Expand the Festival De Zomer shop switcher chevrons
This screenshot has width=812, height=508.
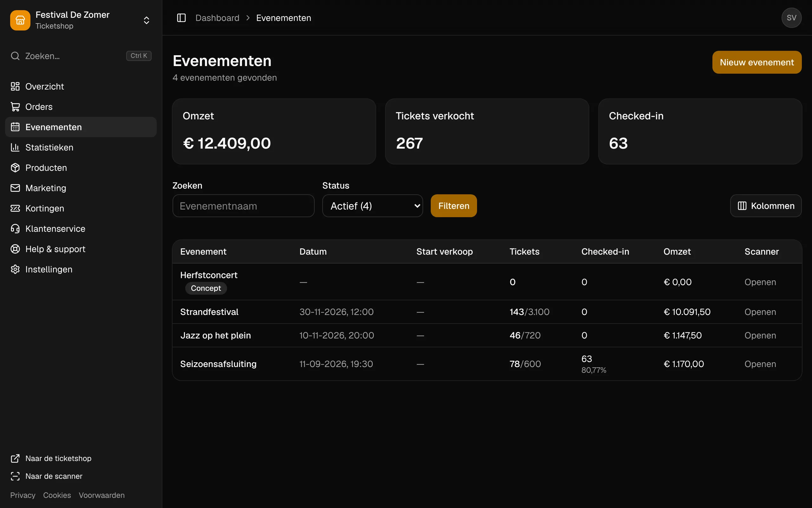(x=146, y=20)
